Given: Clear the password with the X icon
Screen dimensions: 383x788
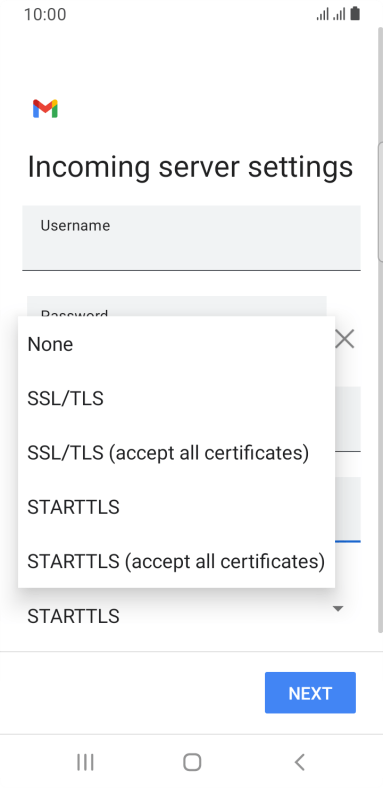Looking at the screenshot, I should tap(345, 339).
